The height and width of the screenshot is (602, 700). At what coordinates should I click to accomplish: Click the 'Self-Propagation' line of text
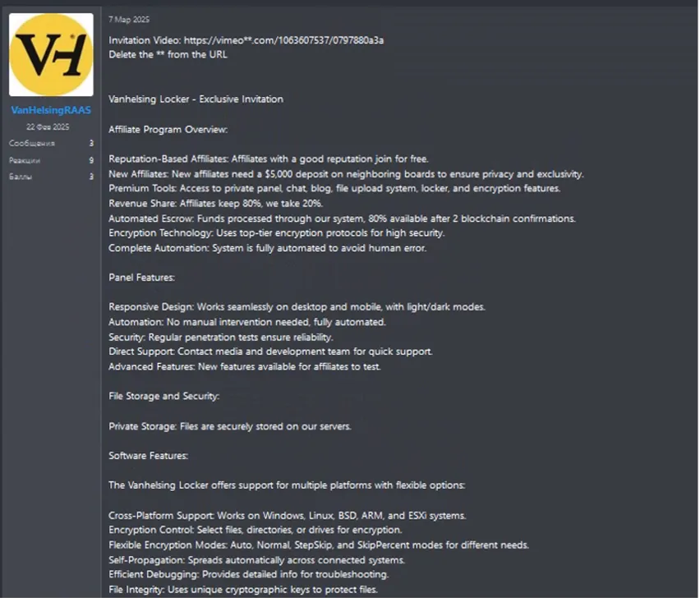tap(256, 560)
